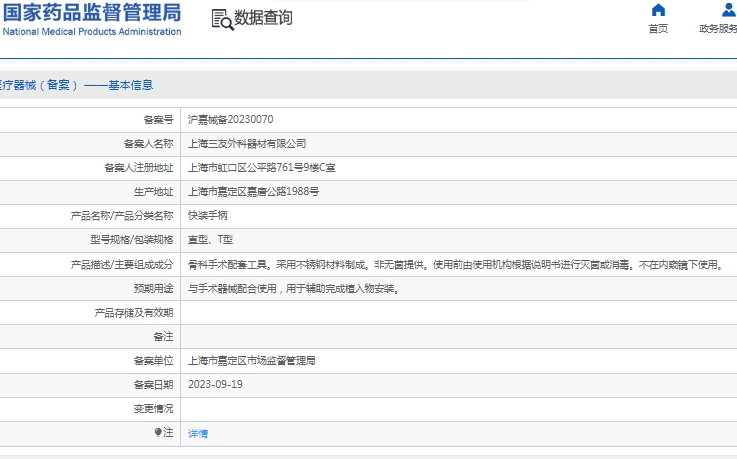
Task: Open the 详情 link
Action: 198,434
